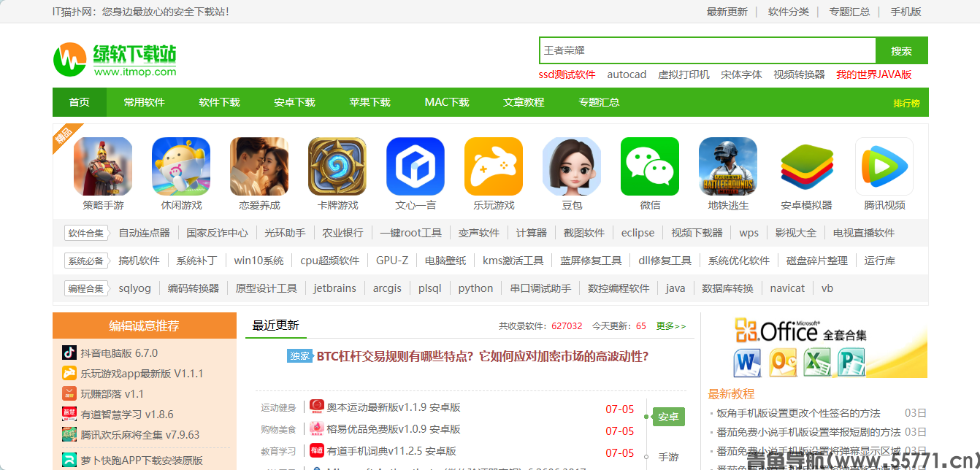980x470 pixels.
Task: Open 常用软件 navigation item
Action: (x=144, y=102)
